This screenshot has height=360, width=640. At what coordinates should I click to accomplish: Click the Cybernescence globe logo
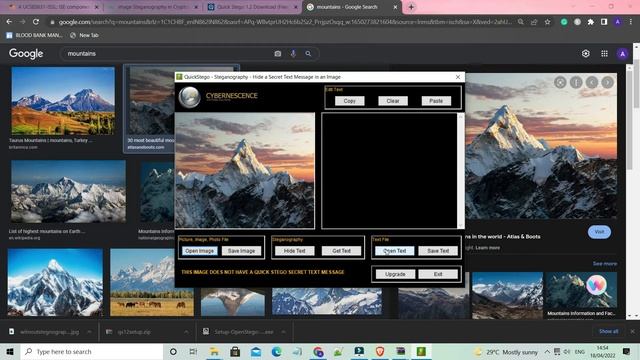pyautogui.click(x=189, y=97)
